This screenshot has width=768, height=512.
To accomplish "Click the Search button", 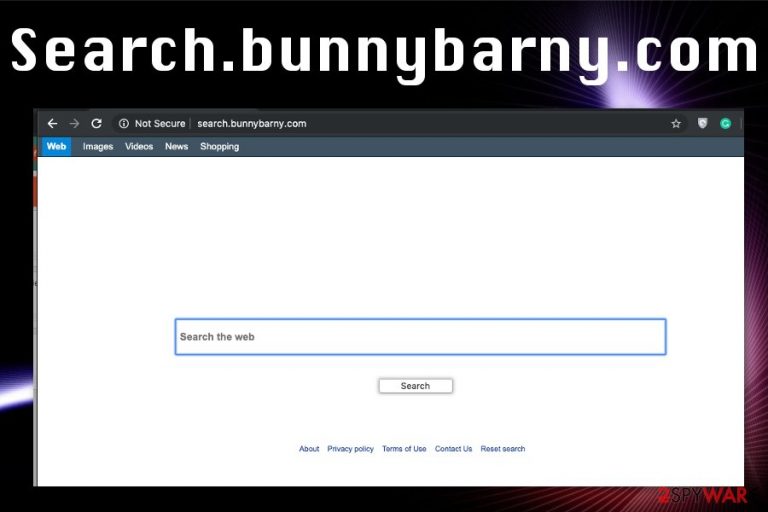I will [415, 386].
